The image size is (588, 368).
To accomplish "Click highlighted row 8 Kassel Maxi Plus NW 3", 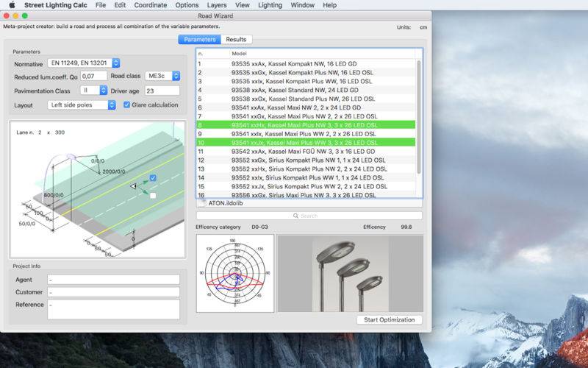I will click(x=306, y=125).
